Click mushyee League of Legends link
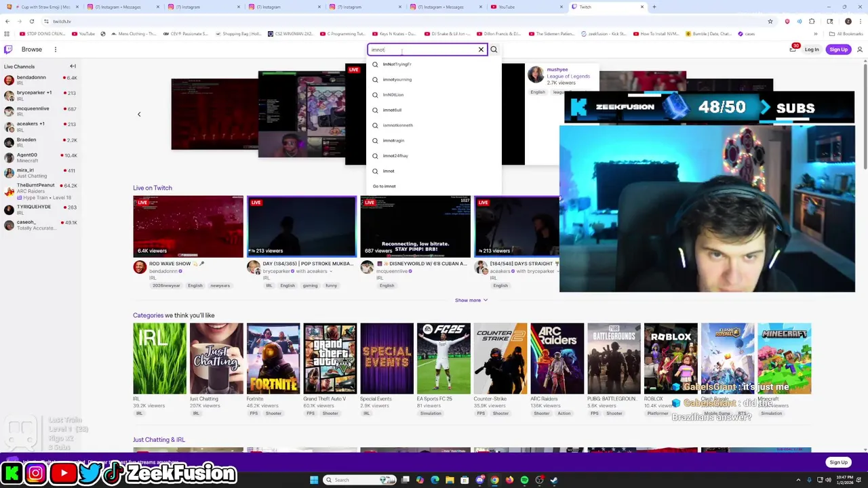 568,76
